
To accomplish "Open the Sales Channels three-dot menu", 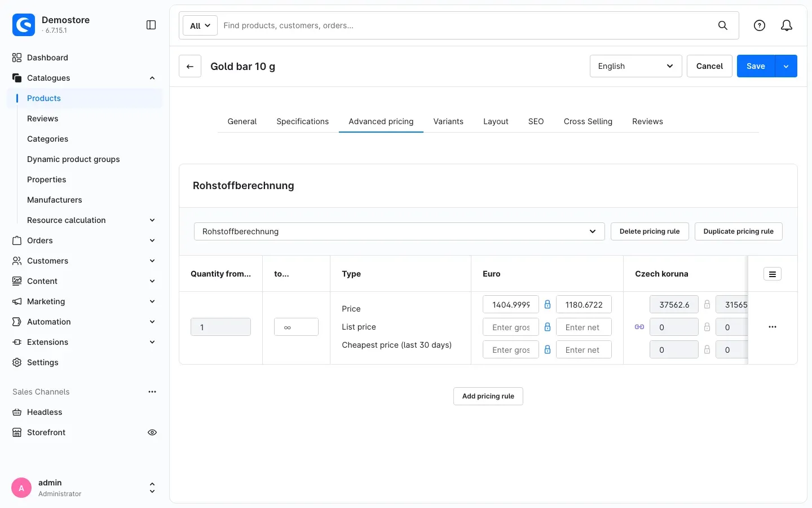I will click(152, 392).
